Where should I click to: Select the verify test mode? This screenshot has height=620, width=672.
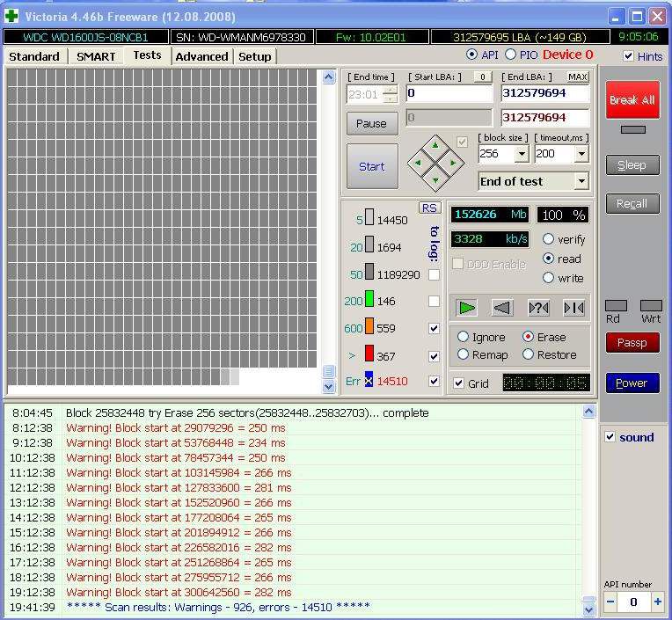(x=548, y=238)
